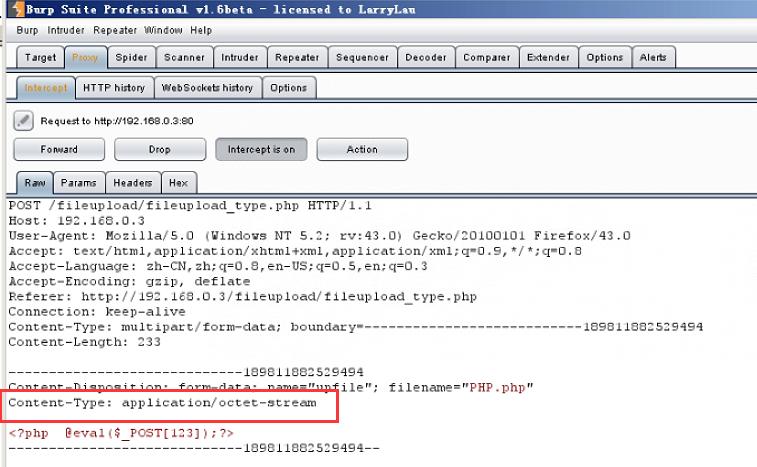757x467 pixels.
Task: Click the User-Agent header line
Action: (x=319, y=236)
